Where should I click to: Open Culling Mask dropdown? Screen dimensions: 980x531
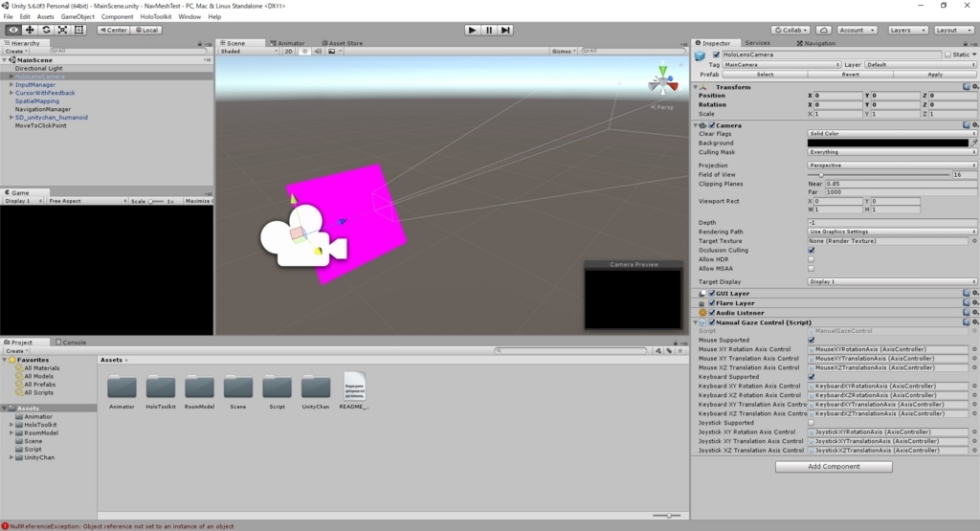coord(891,152)
